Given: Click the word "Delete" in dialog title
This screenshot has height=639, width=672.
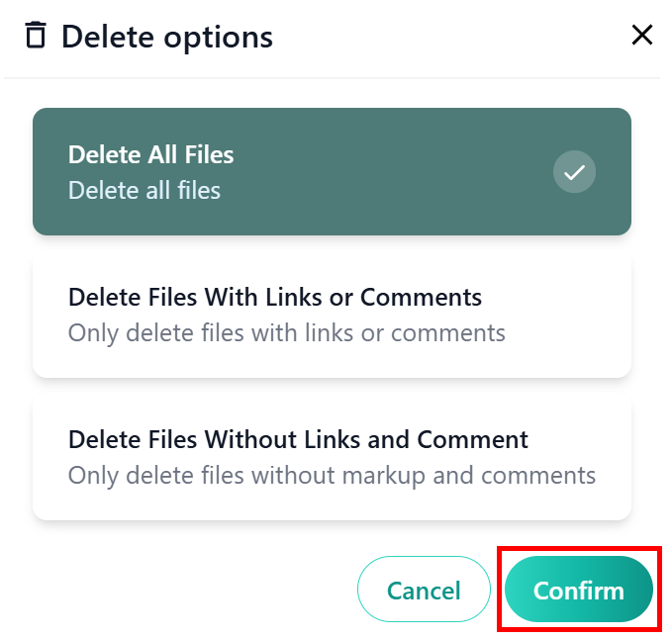Looking at the screenshot, I should [x=108, y=38].
